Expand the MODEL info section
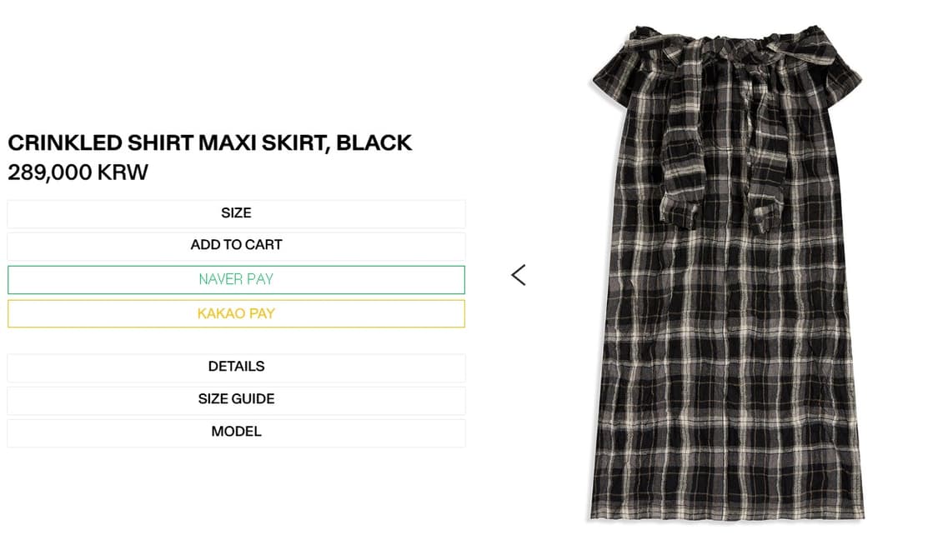Image resolution: width=938 pixels, height=560 pixels. click(236, 432)
